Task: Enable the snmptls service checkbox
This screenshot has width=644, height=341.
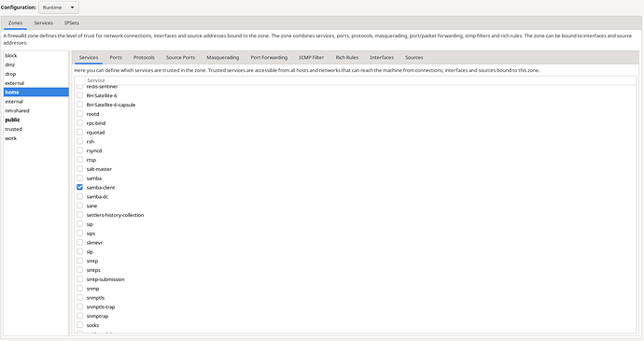Action: point(79,297)
